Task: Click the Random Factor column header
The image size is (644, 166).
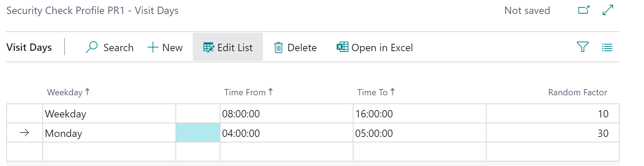Action: [577, 92]
